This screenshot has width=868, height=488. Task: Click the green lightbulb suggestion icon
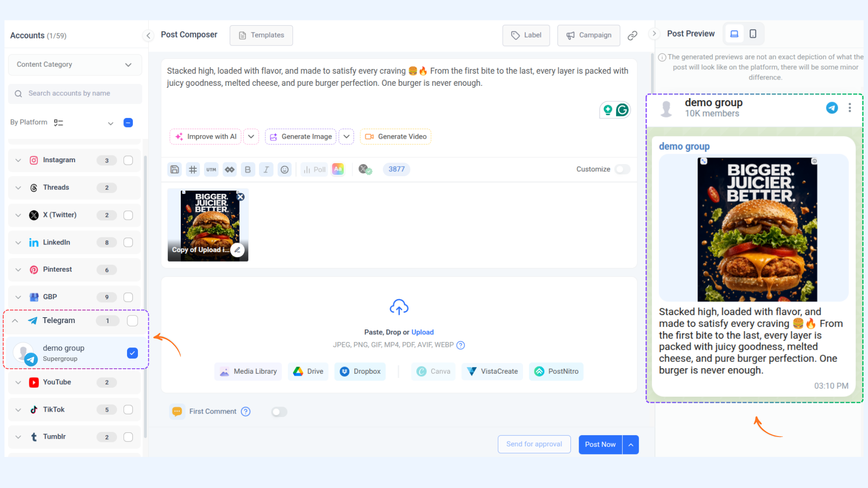[x=608, y=110]
